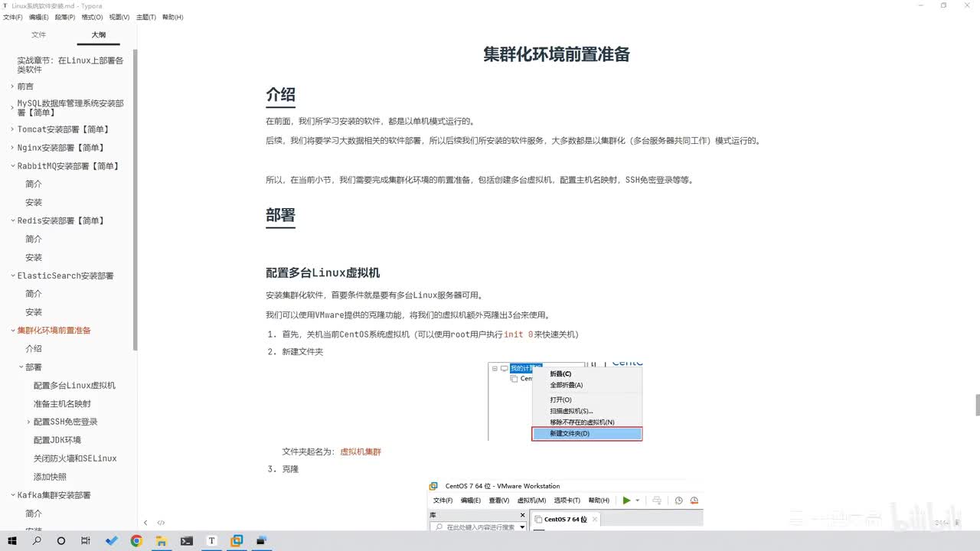Open the rightmost taskbar app icon
This screenshot has width=980, height=551.
click(x=262, y=540)
